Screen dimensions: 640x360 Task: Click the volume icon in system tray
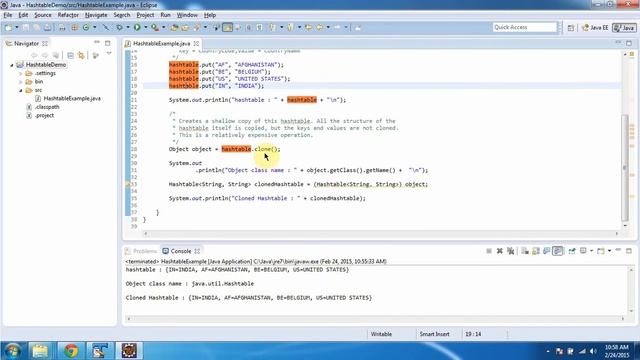tap(593, 351)
